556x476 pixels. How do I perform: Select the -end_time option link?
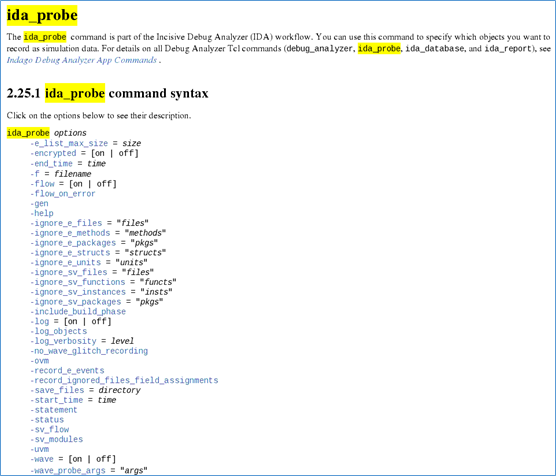tap(51, 164)
